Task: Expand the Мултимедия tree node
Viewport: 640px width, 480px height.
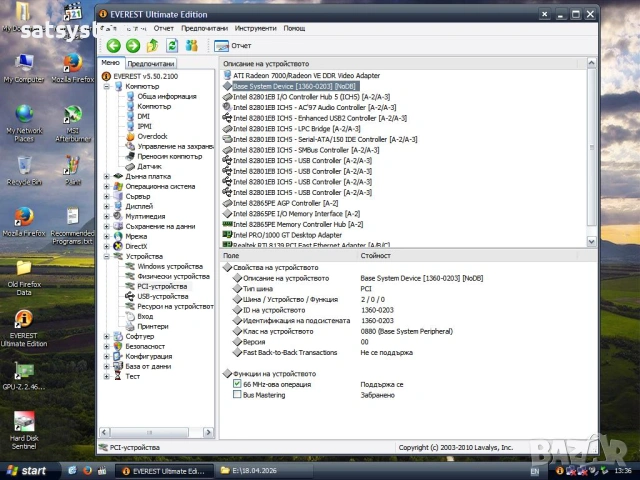Action: pyautogui.click(x=107, y=217)
